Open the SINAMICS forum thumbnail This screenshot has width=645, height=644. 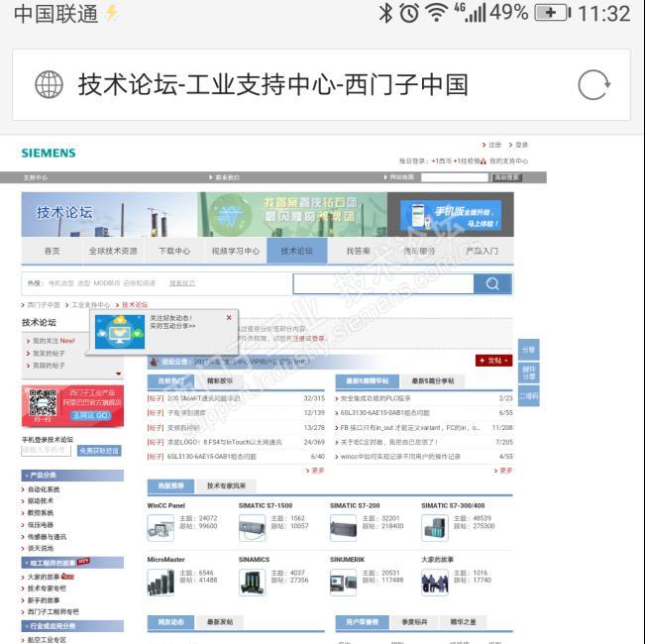(253, 583)
